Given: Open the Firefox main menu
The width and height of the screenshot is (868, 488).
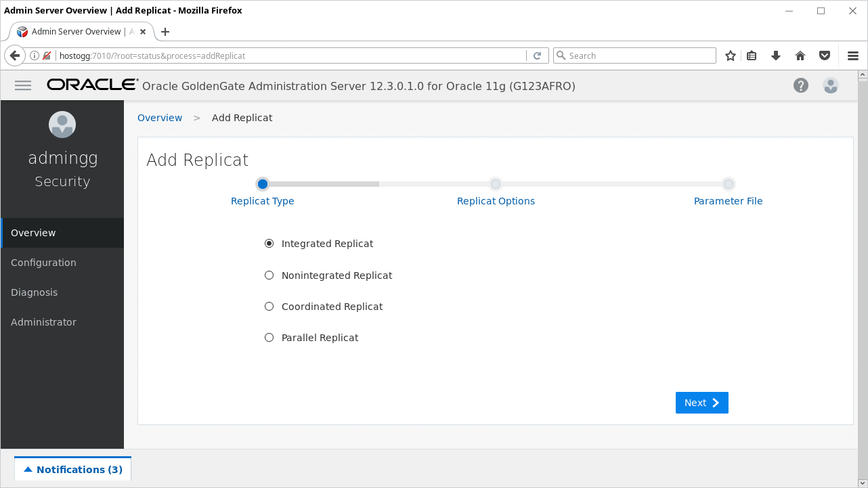Looking at the screenshot, I should pos(853,56).
